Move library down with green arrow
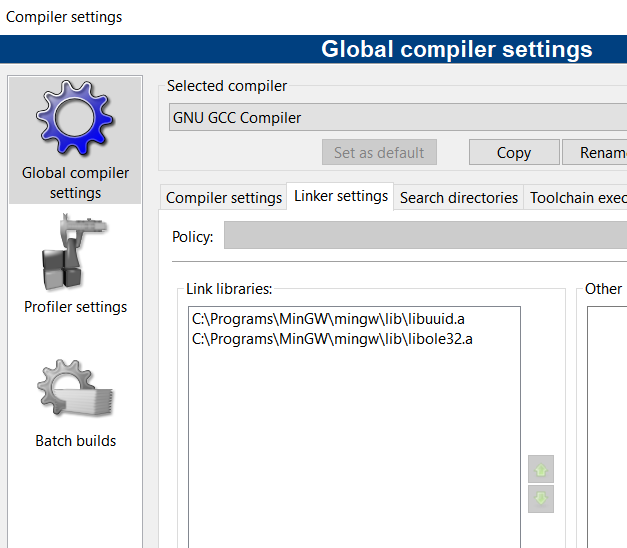The height and width of the screenshot is (548, 627). (x=541, y=499)
